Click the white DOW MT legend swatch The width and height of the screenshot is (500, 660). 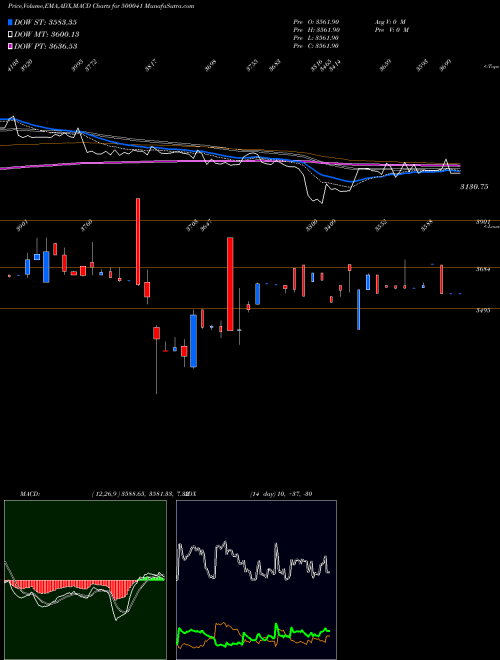point(10,34)
